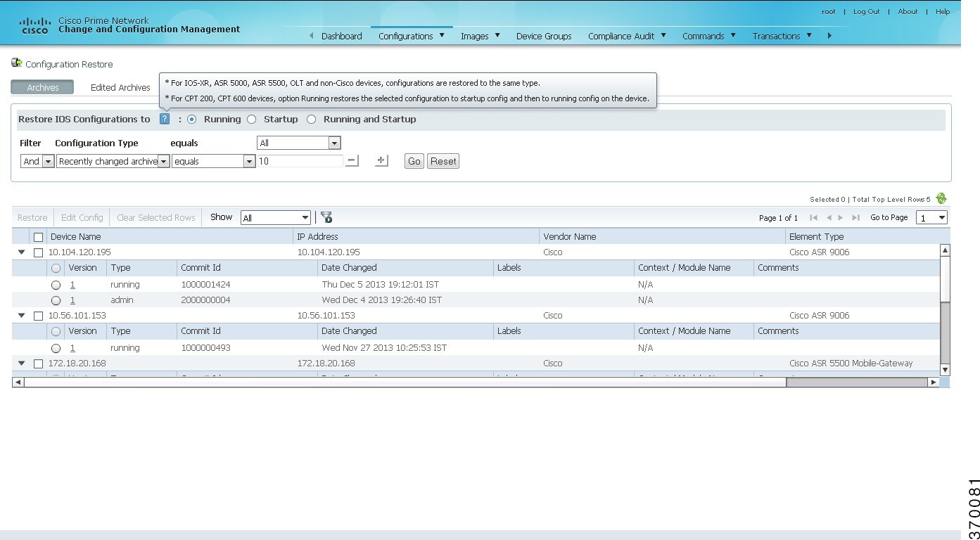Click the Go filter button
The height and width of the screenshot is (540, 980).
[414, 161]
